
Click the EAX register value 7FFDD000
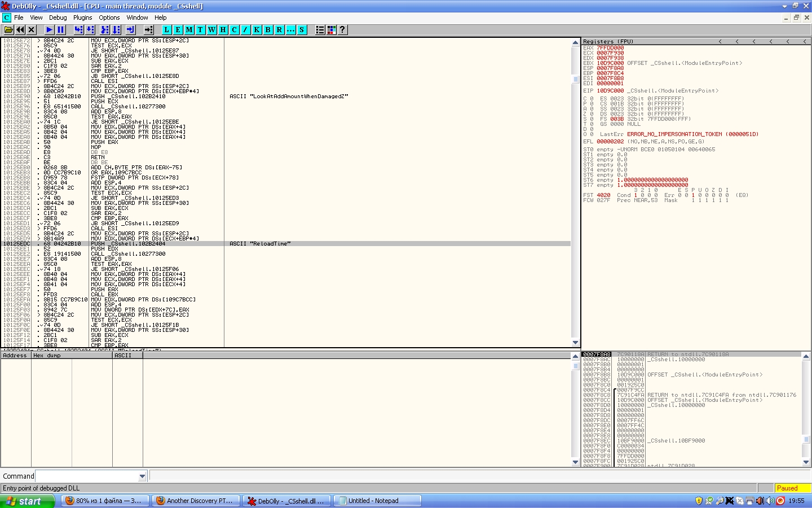610,48
